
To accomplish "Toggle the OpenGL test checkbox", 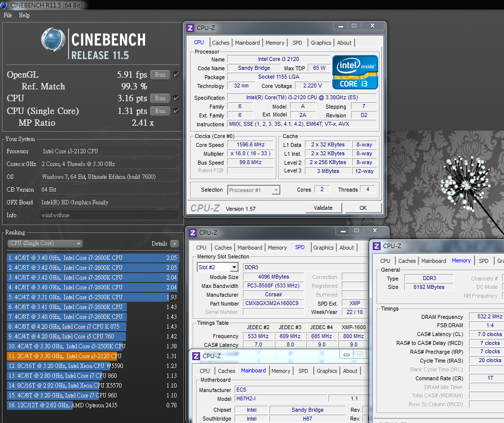I will (x=176, y=75).
